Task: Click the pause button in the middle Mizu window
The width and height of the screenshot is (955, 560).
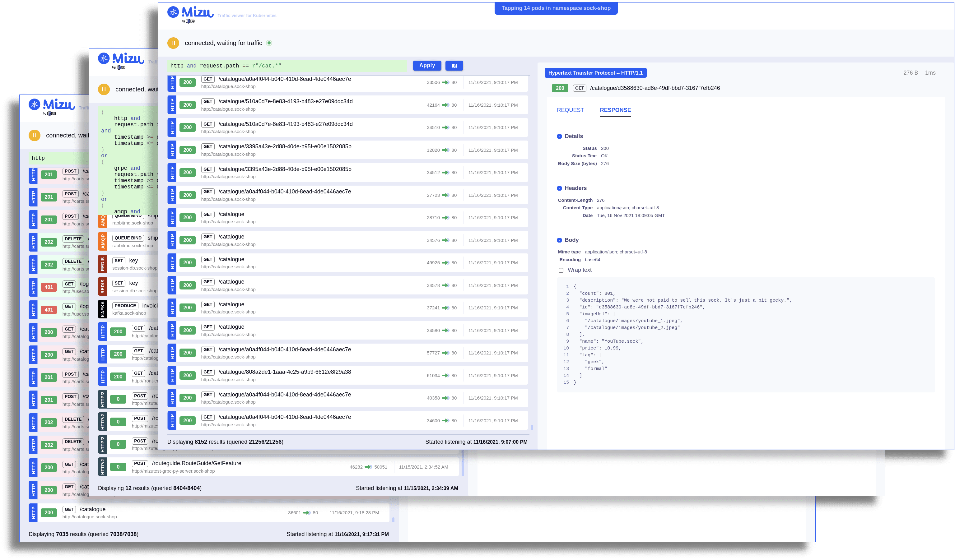Action: click(104, 89)
